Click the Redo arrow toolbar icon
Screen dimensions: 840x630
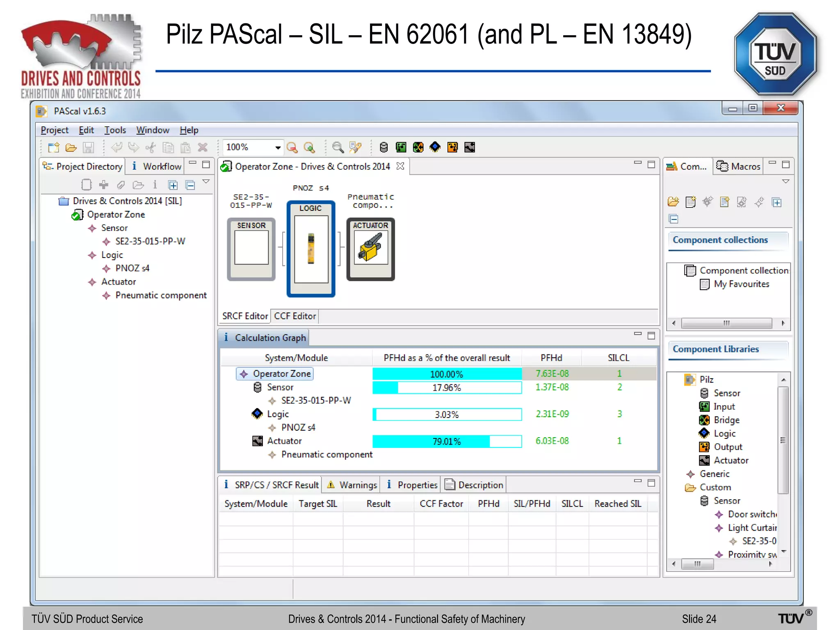point(134,147)
